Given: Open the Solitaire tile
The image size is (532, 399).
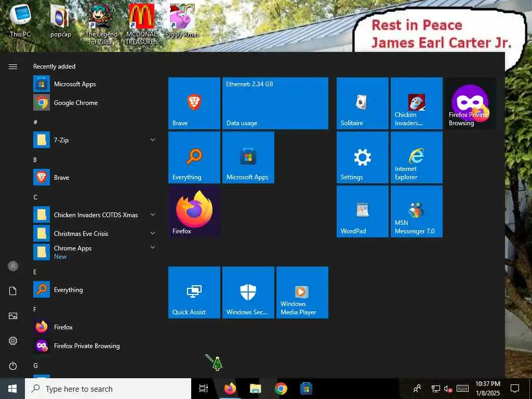Looking at the screenshot, I should pos(362,103).
